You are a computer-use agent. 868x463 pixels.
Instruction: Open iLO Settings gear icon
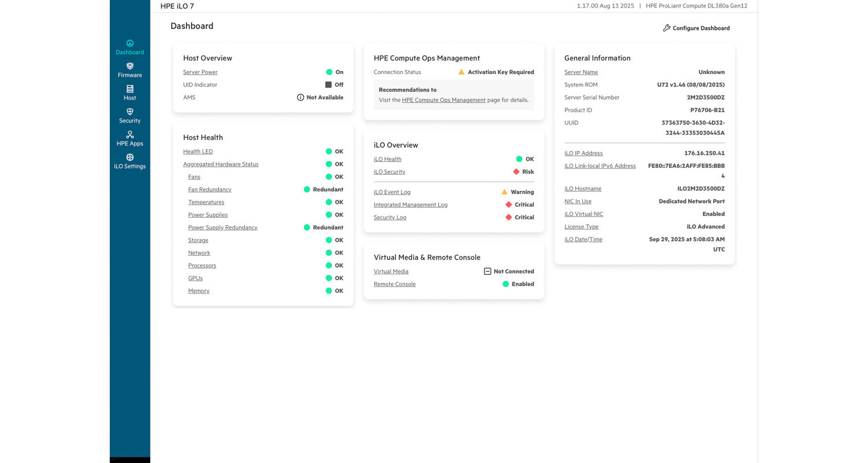pos(130,157)
